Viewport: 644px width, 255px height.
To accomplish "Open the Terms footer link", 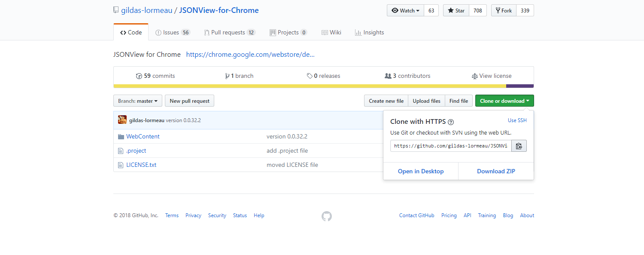I will (x=172, y=215).
